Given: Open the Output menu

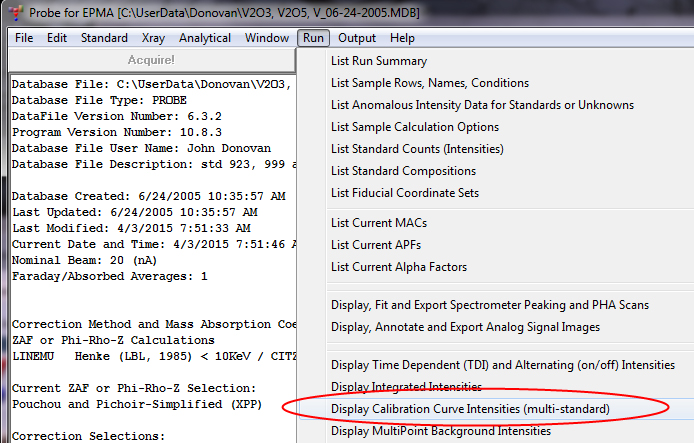Looking at the screenshot, I should [x=357, y=38].
